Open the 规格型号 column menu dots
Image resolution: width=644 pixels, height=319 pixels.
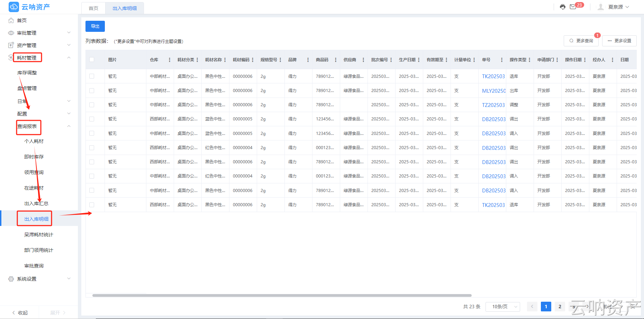point(280,60)
